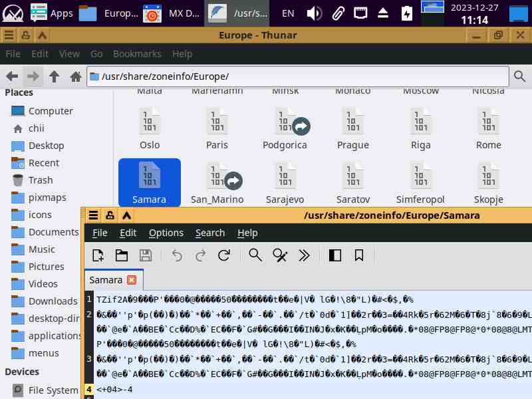532x399 pixels.
Task: Select the Riga zoneinfo file
Action: 421,128
